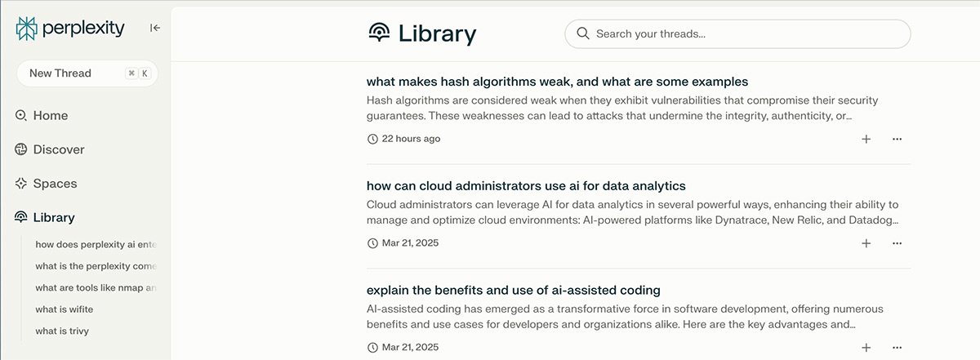Open more options for hash algorithms thread

click(x=897, y=139)
